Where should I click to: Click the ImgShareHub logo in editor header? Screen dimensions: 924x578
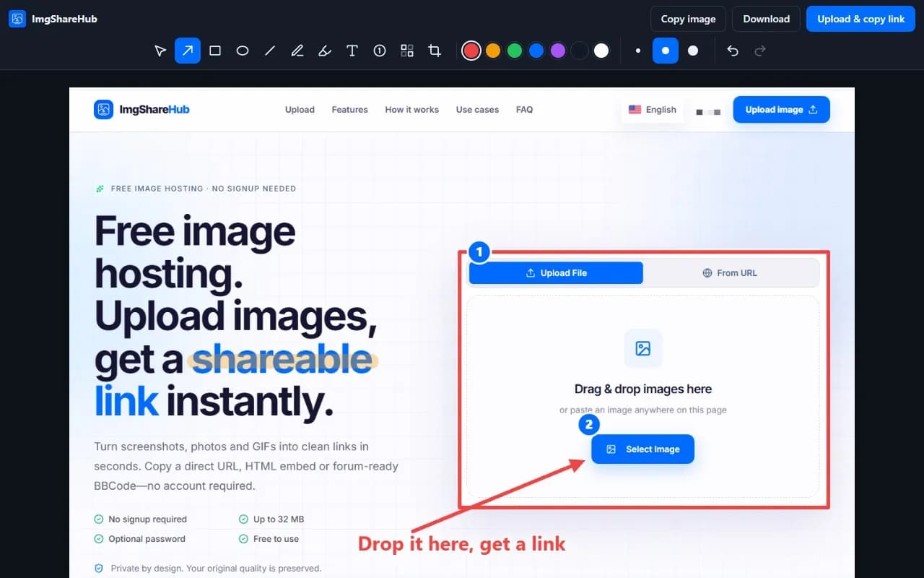(53, 19)
